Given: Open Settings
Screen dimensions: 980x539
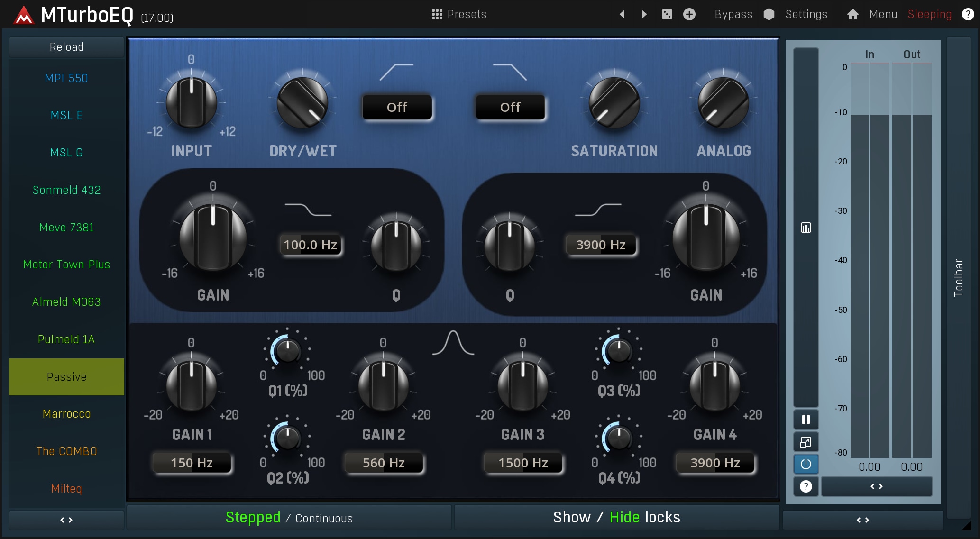Looking at the screenshot, I should [806, 14].
